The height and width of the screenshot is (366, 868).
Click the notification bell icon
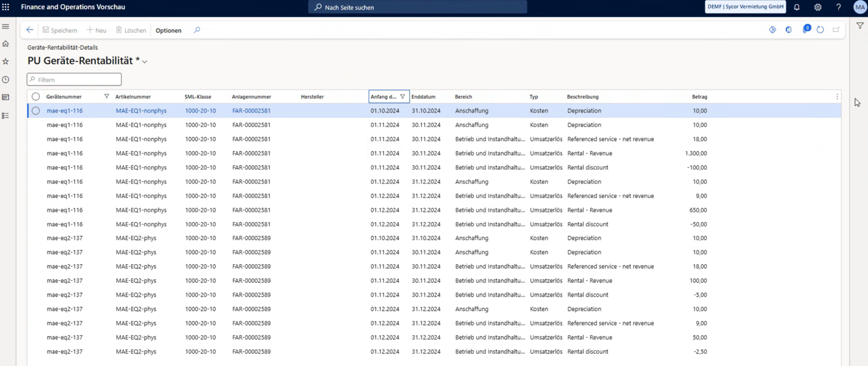[x=797, y=7]
